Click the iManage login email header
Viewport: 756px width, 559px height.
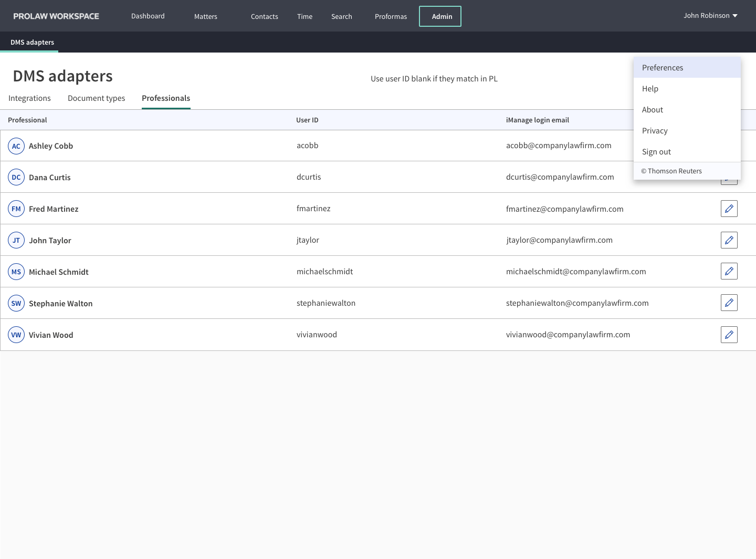(x=538, y=120)
